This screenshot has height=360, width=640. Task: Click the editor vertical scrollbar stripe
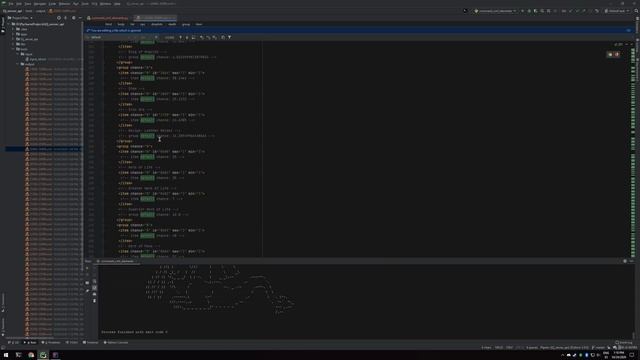coord(633,150)
